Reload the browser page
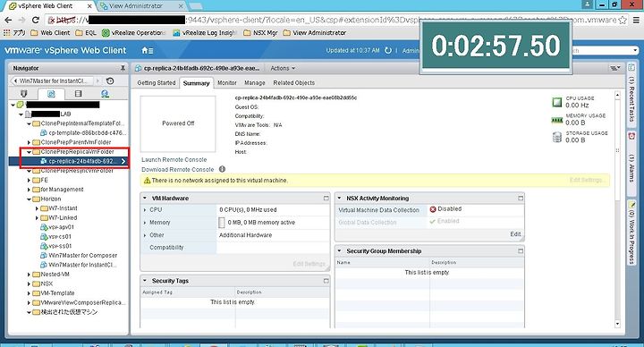Viewport: 644px width, 347px height. [x=35, y=20]
